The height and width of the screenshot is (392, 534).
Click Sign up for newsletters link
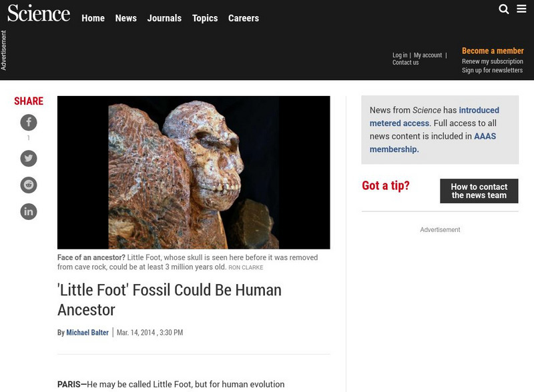(x=492, y=71)
